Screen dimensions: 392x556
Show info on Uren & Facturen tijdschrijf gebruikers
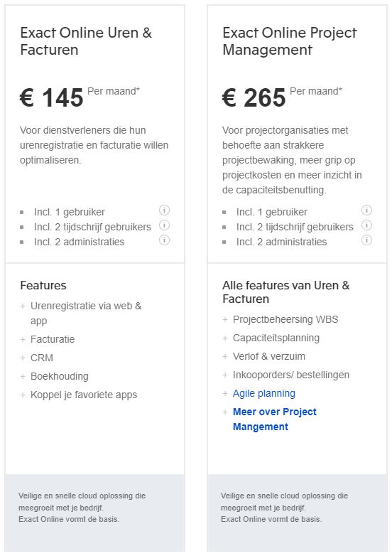click(164, 225)
